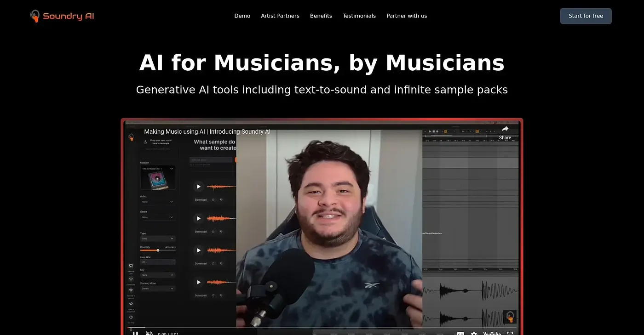Click the upload sound icon in video

pyautogui.click(x=145, y=142)
